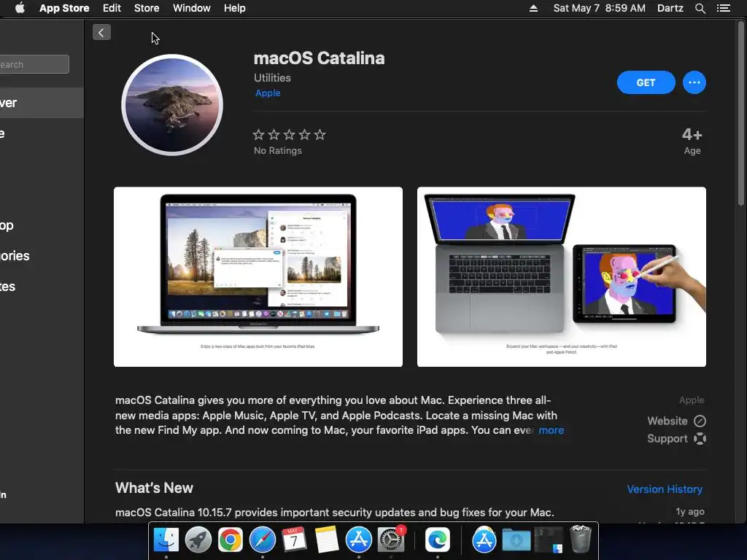The image size is (747, 560).
Task: Launch Microsoft Edge from the Dock
Action: coord(438,540)
